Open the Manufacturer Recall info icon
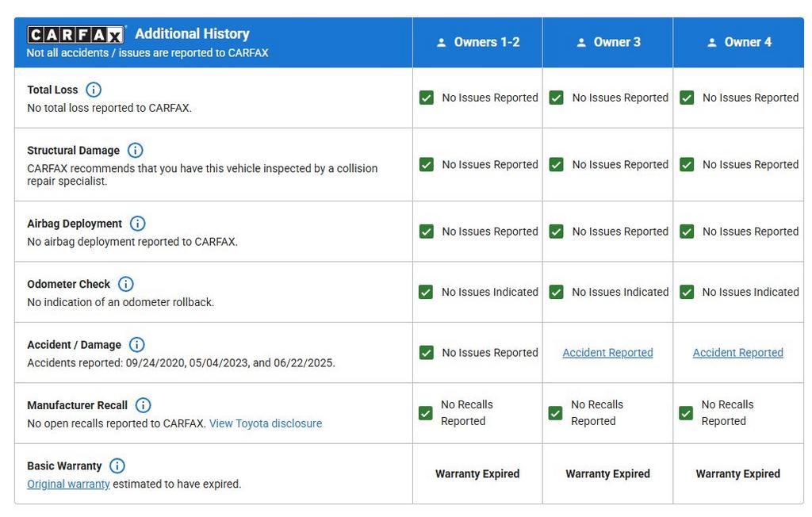This screenshot has width=812, height=517. pos(143,405)
